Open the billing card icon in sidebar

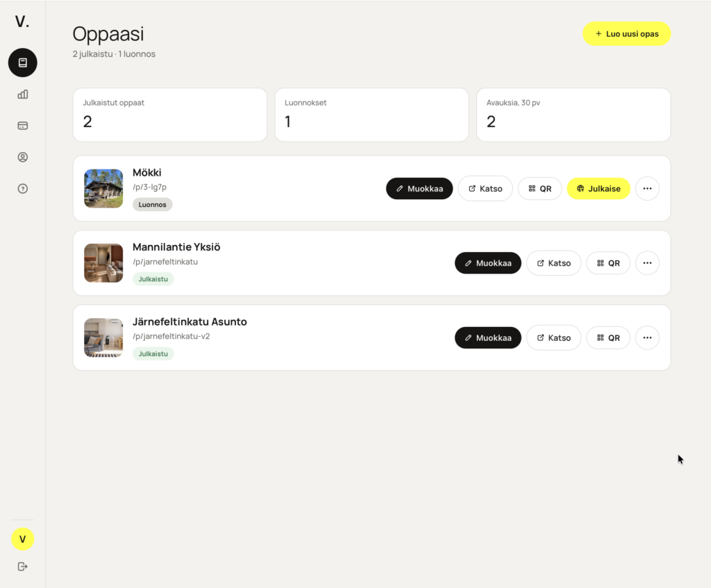pos(23,126)
